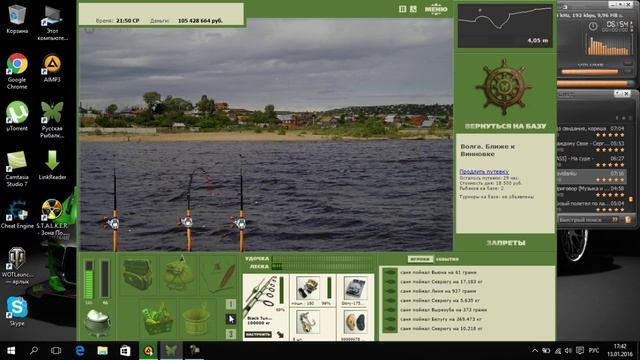Open µTorrent desktop shortcut

pyautogui.click(x=17, y=116)
